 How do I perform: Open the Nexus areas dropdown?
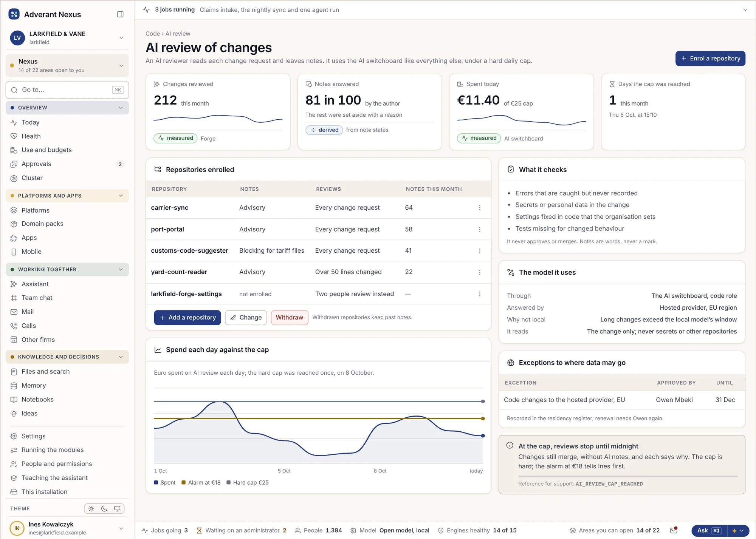pyautogui.click(x=67, y=65)
